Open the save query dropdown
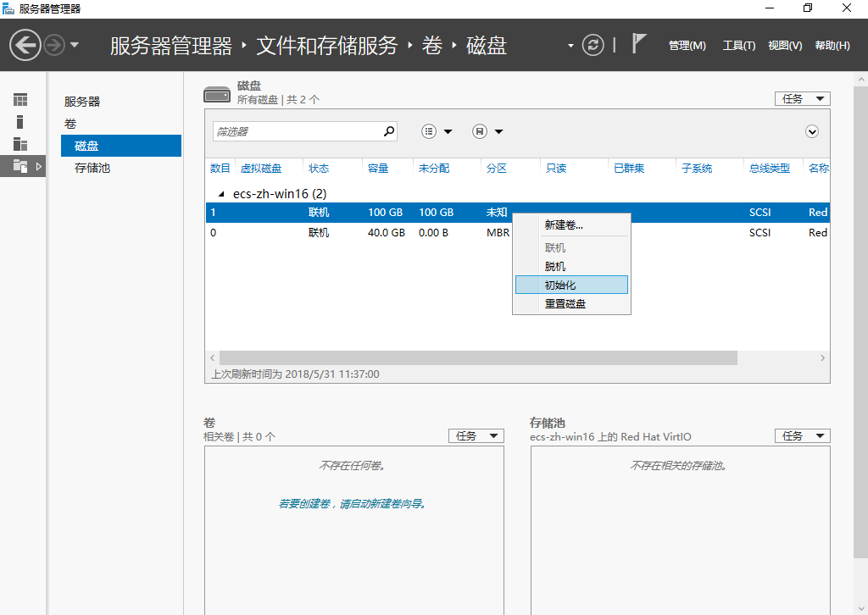 pyautogui.click(x=488, y=131)
